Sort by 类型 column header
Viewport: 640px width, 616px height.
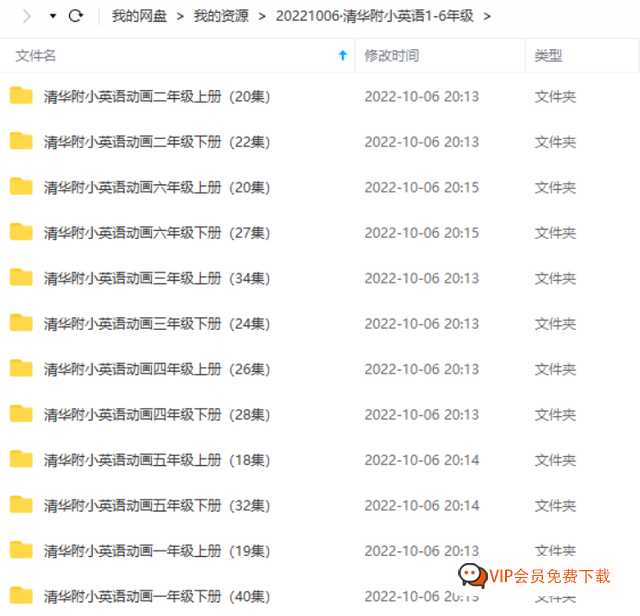[x=548, y=56]
